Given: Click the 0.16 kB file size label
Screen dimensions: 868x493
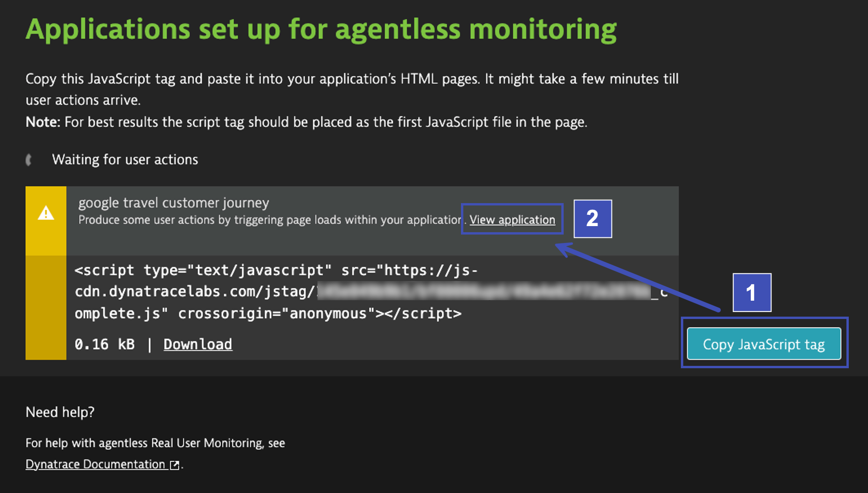Looking at the screenshot, I should 105,344.
